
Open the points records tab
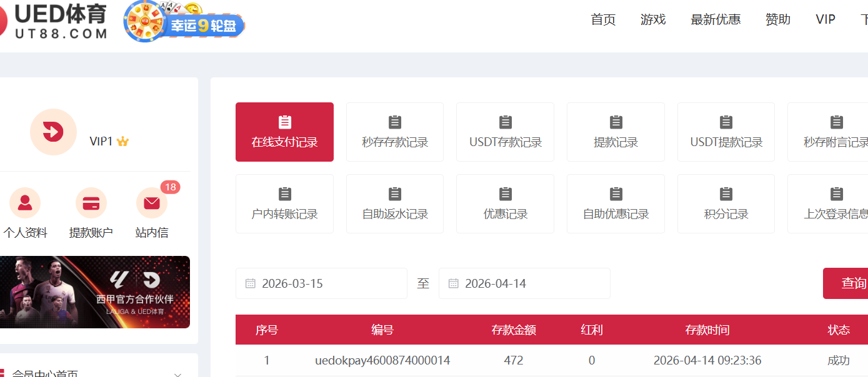726,203
